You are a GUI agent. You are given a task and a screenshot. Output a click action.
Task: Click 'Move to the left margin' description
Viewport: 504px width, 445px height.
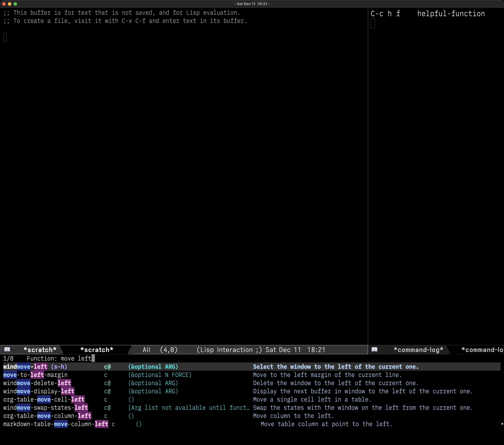pos(327,375)
